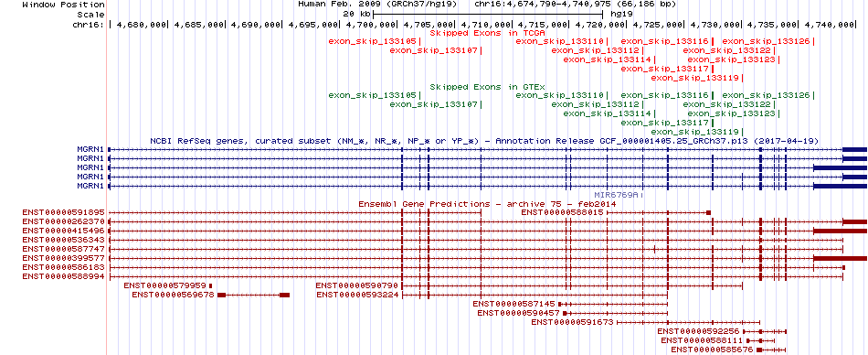Click the ENST00000586183 label
The height and width of the screenshot is (355, 868).
(x=64, y=267)
